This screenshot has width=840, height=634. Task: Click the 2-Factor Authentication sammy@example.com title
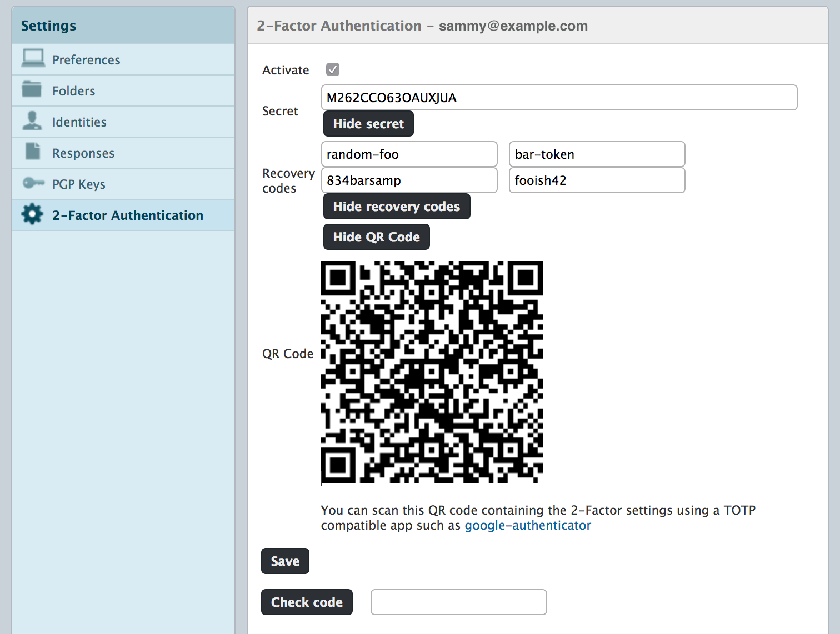coord(422,26)
